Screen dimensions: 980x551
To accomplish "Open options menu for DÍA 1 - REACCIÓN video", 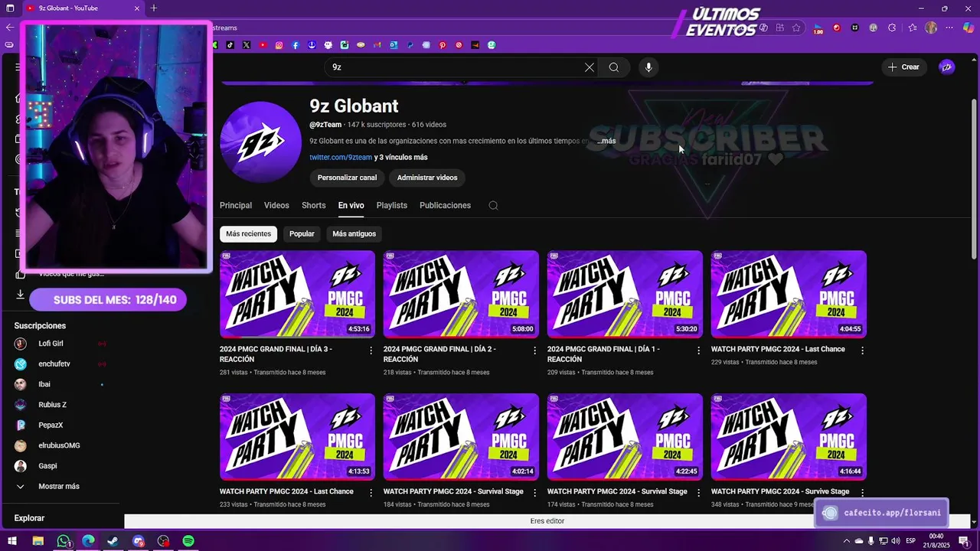I will tap(698, 350).
